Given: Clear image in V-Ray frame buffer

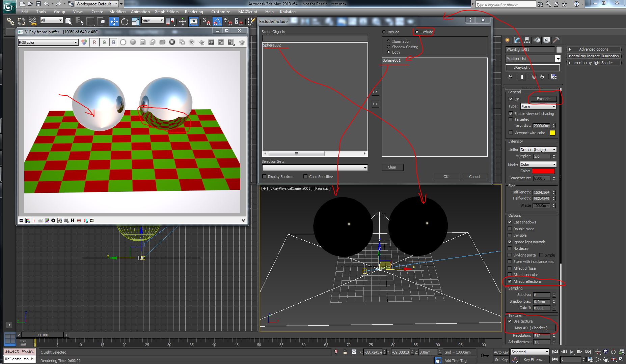Looking at the screenshot, I should pos(172,42).
